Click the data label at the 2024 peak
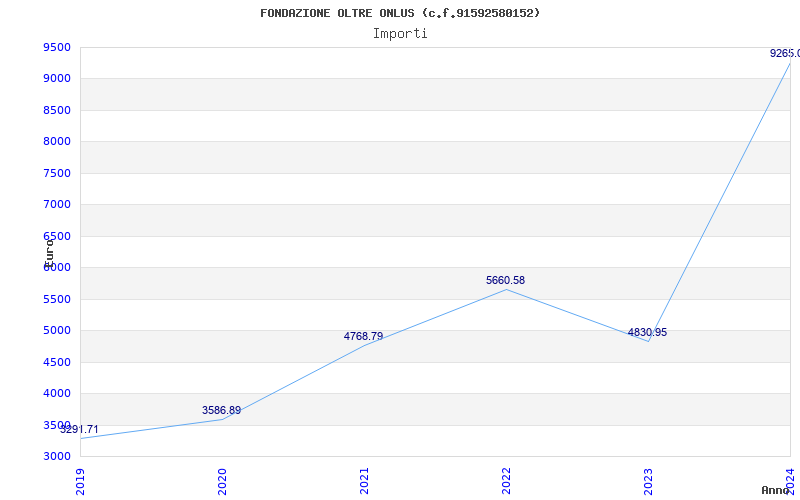The width and height of the screenshot is (800, 500). (x=785, y=53)
